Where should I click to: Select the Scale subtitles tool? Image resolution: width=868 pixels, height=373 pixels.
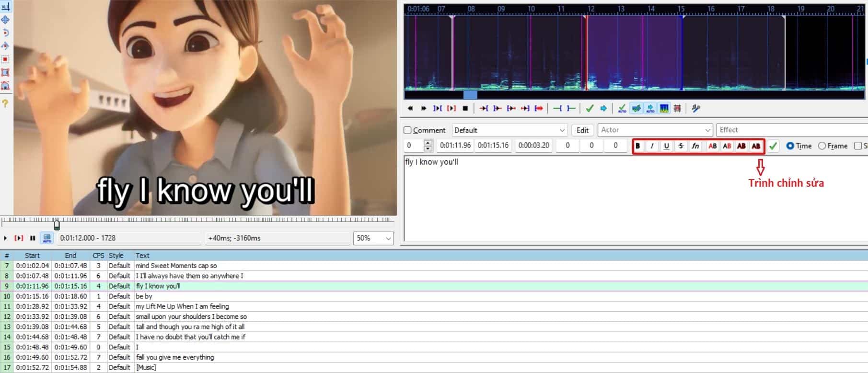5,59
